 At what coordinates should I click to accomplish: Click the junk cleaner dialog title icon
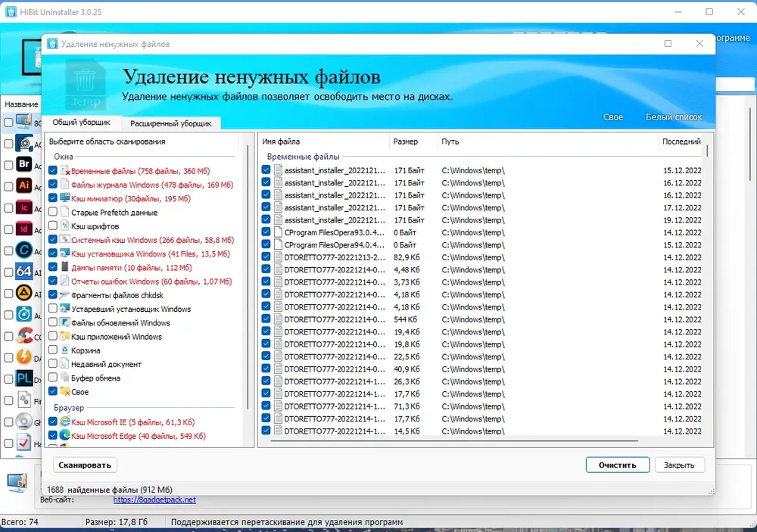(x=52, y=44)
